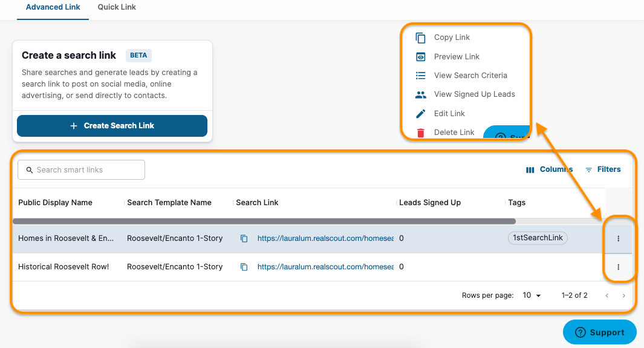Click the Leads Signed Up column header
The height and width of the screenshot is (348, 644).
[x=430, y=203]
